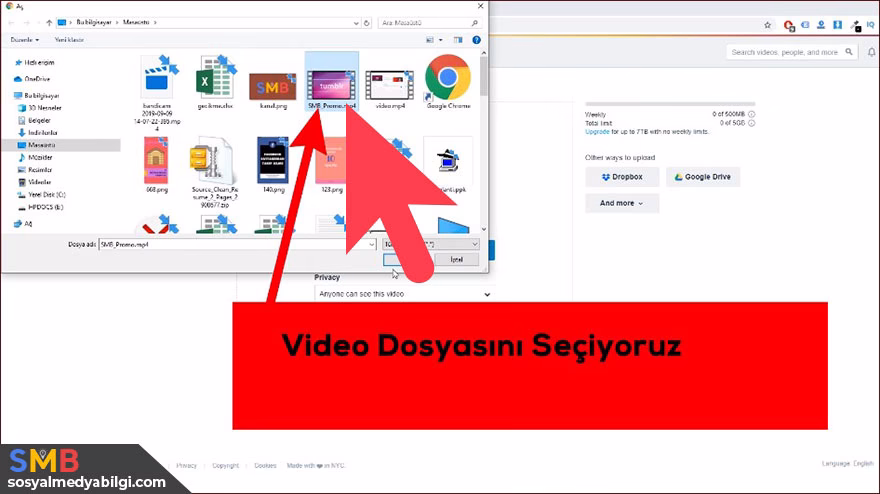Click the Upgrade link
The width and height of the screenshot is (880, 494).
tap(597, 132)
